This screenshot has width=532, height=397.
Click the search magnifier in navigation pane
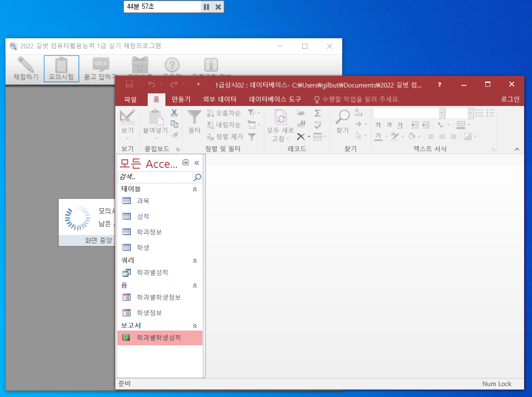tap(197, 177)
